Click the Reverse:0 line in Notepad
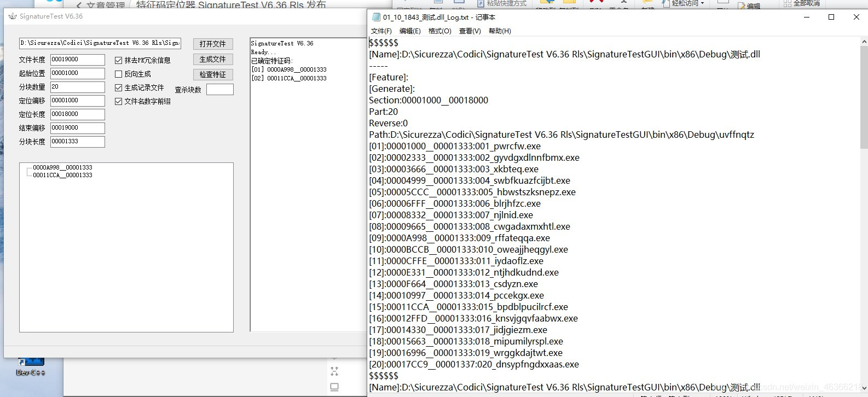 389,123
